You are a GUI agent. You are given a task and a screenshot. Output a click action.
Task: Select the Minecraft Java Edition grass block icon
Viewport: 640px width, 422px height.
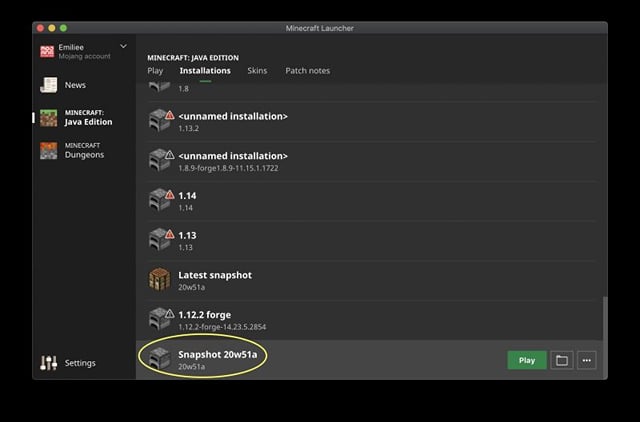[x=49, y=118]
